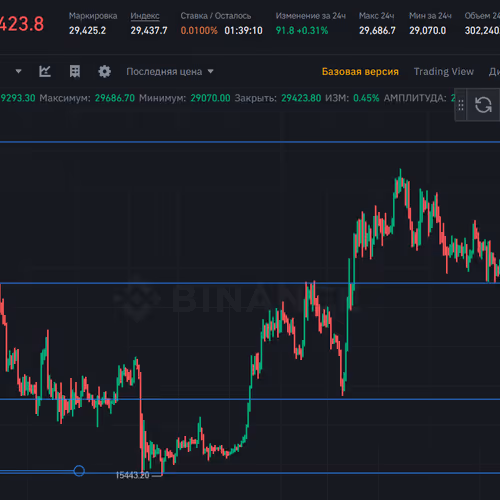Click the Минимум value 29070.00
The image size is (500, 500).
[210, 98]
